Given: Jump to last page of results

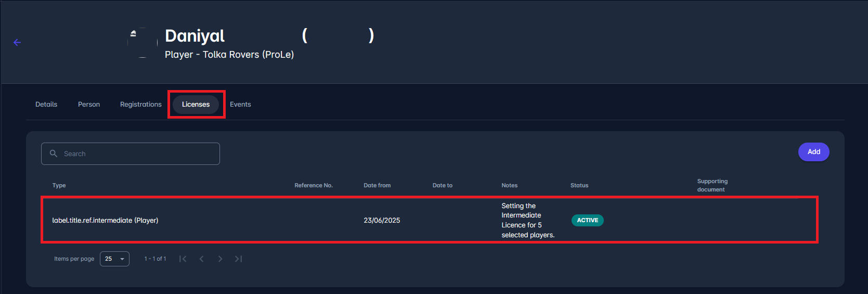Looking at the screenshot, I should (x=239, y=259).
